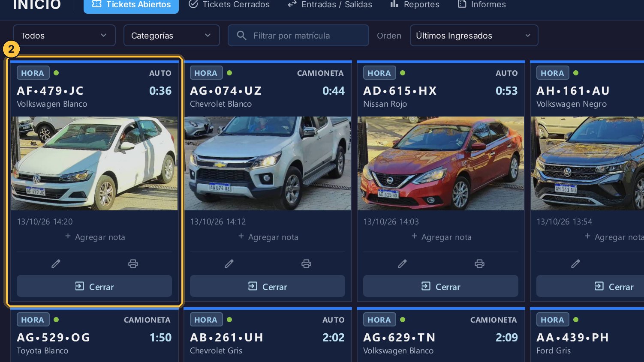This screenshot has width=644, height=362.
Task: Click plus icon to add note on AF•479•JC
Action: tap(68, 236)
